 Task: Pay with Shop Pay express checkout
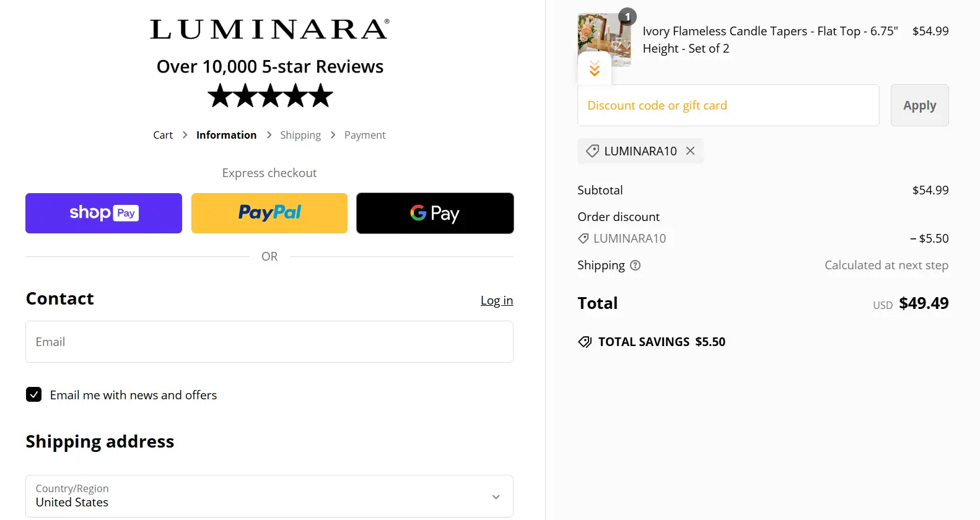pyautogui.click(x=103, y=213)
